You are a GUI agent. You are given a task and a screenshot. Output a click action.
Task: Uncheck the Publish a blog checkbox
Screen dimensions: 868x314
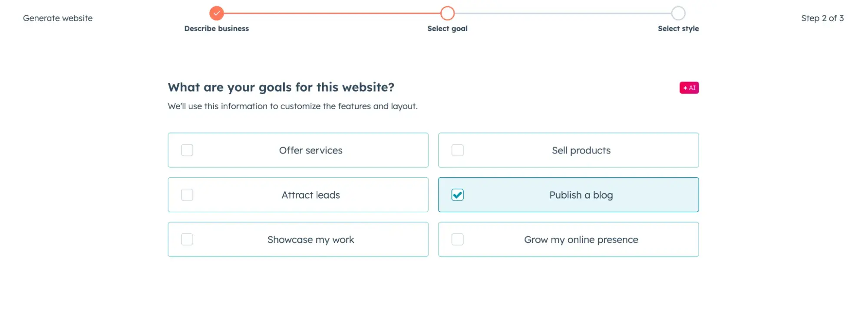pos(457,195)
